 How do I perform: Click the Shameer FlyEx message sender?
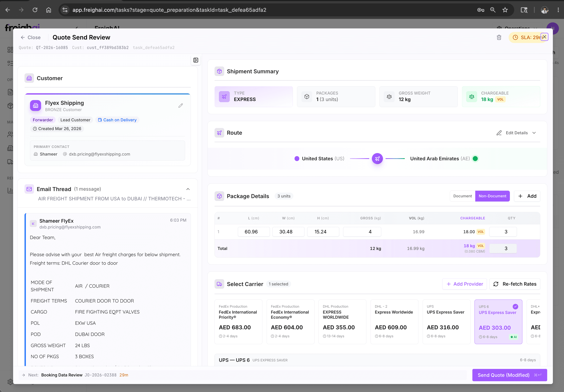coord(56,221)
